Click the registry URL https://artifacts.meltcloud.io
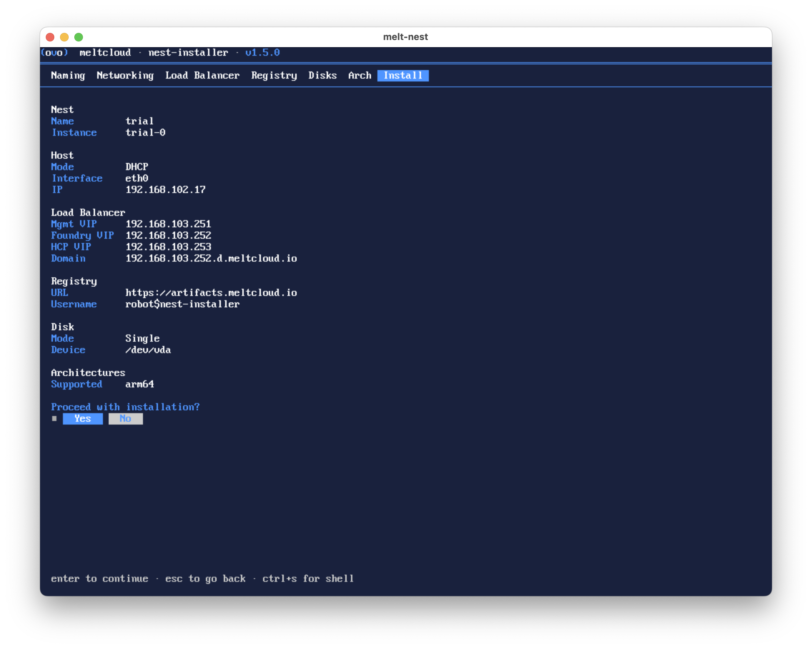The height and width of the screenshot is (649, 812). 211,293
